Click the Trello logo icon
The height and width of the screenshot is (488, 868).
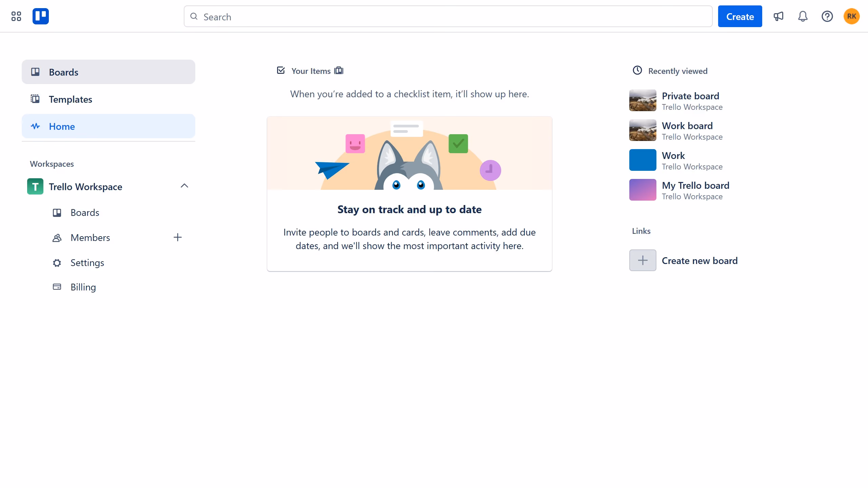coord(41,16)
